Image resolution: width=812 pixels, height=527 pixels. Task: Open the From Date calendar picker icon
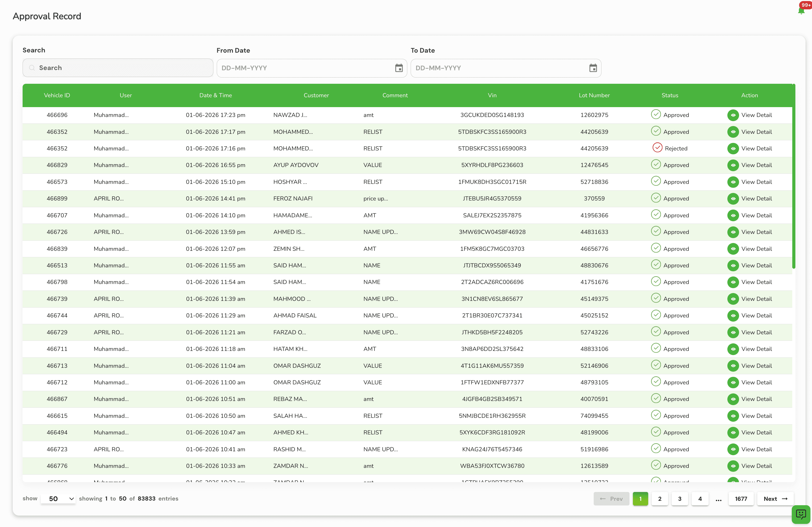click(x=399, y=68)
